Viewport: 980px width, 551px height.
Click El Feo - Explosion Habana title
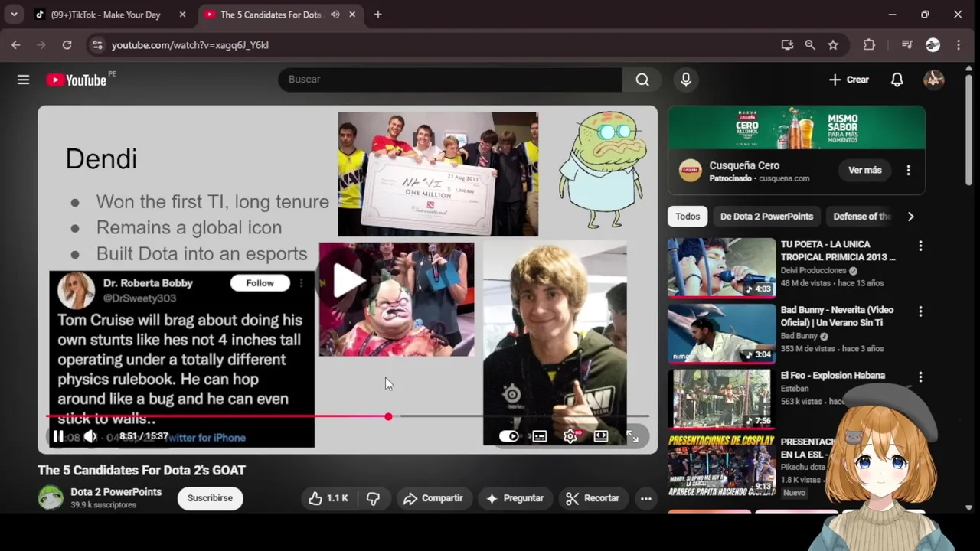point(833,376)
